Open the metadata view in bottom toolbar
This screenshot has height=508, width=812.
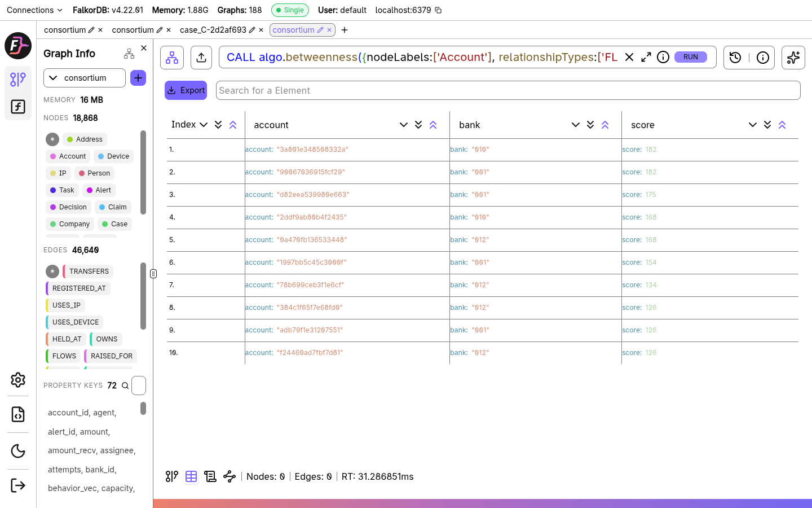(x=210, y=476)
